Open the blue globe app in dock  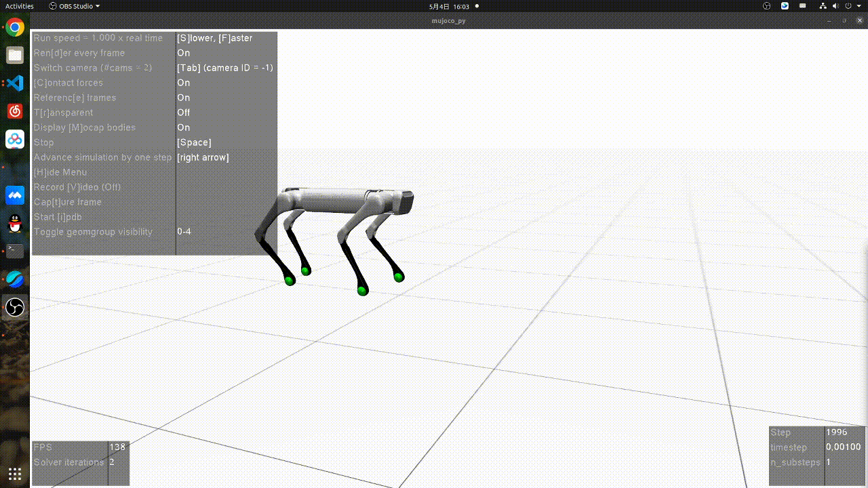15,279
